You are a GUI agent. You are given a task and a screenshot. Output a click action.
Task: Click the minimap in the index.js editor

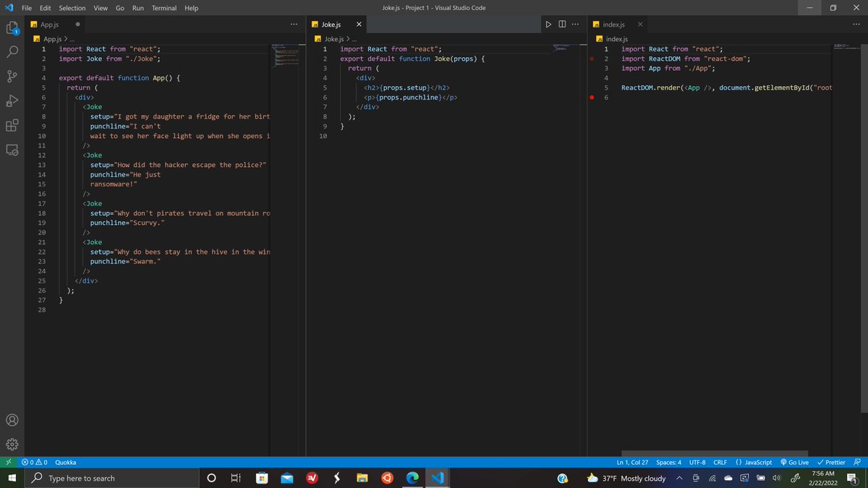(845, 47)
